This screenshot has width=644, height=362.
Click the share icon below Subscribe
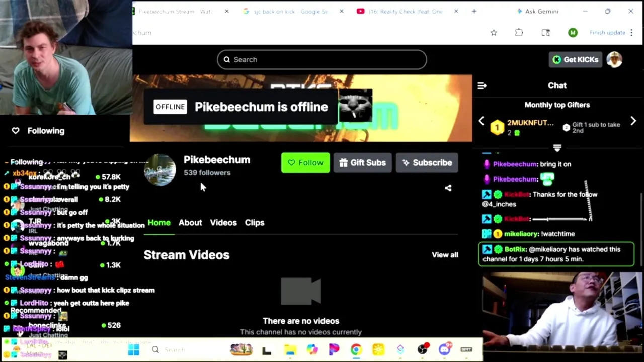448,188
